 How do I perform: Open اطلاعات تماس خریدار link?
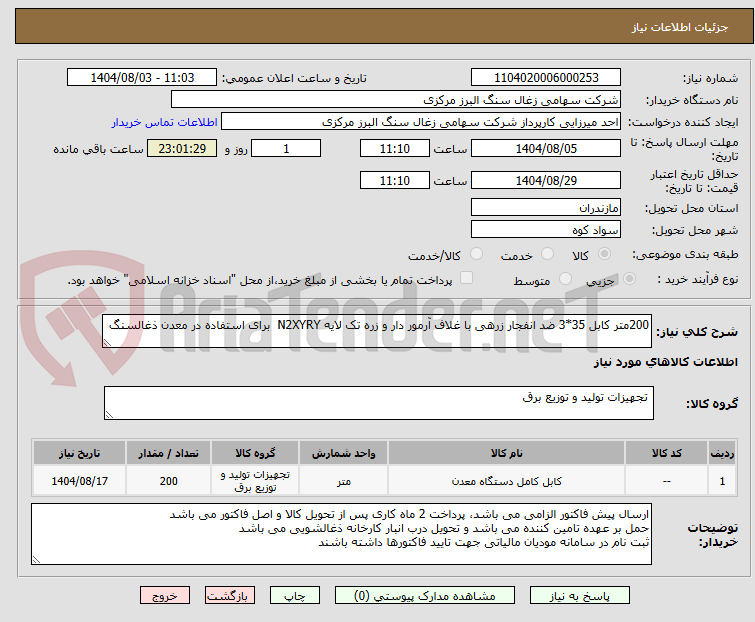click(165, 122)
